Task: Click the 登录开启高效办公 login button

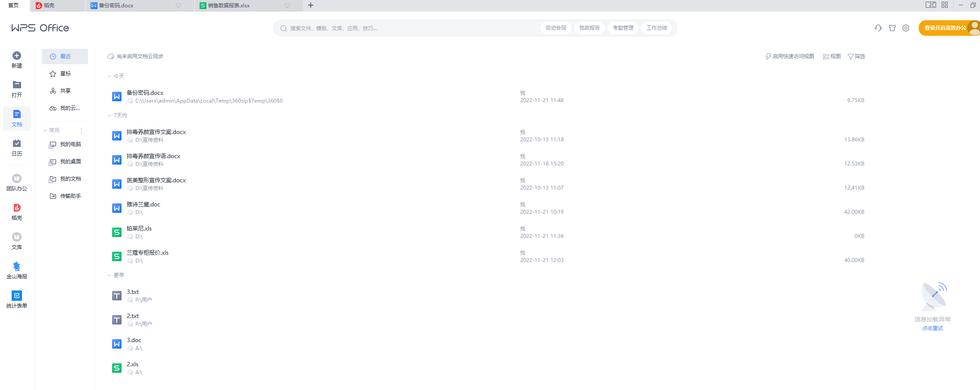Action: tap(945, 28)
